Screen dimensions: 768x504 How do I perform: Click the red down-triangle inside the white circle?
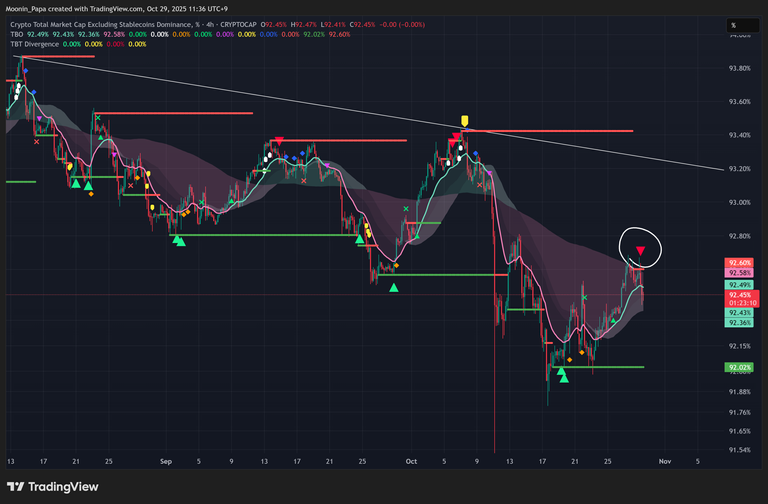[640, 251]
